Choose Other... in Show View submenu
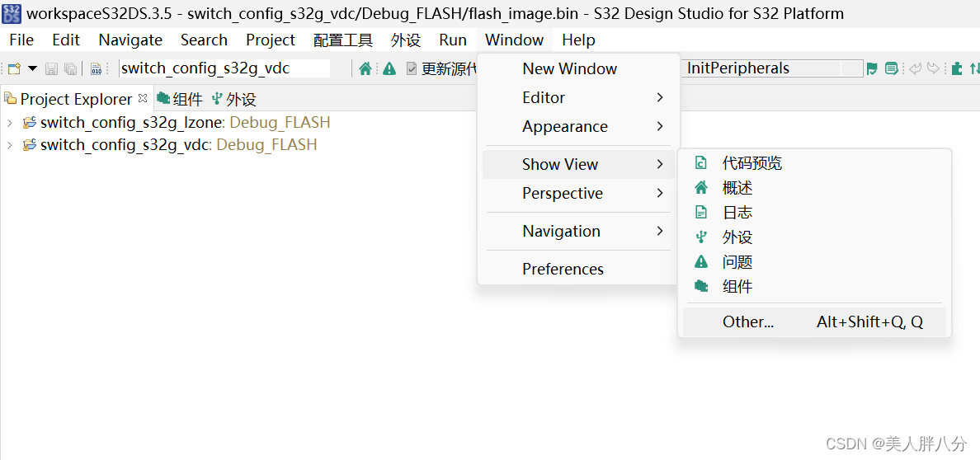Image resolution: width=980 pixels, height=460 pixels. [x=814, y=322]
